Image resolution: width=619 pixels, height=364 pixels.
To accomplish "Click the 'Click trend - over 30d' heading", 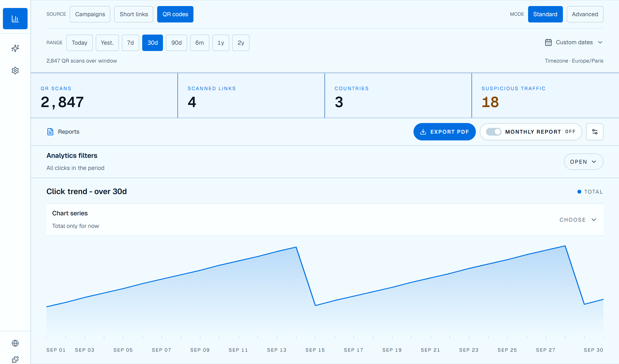I will click(87, 192).
